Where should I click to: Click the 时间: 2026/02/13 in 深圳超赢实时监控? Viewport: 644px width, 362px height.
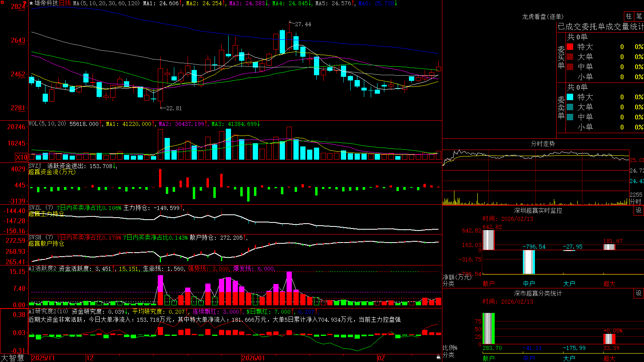(508, 219)
